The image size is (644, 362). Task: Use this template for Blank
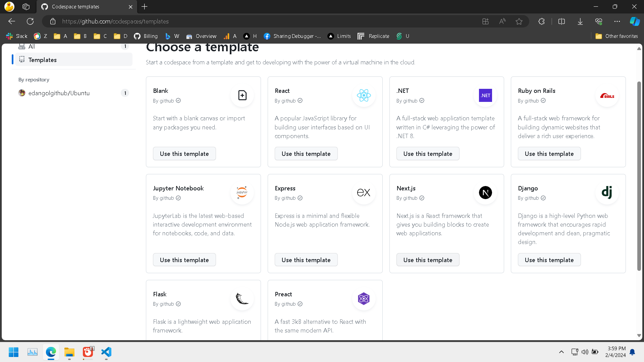click(x=184, y=154)
